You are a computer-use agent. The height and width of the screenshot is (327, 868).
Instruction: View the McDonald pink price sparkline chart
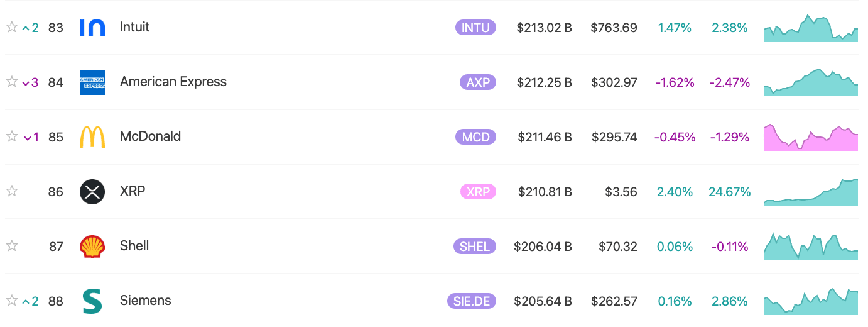click(x=811, y=137)
